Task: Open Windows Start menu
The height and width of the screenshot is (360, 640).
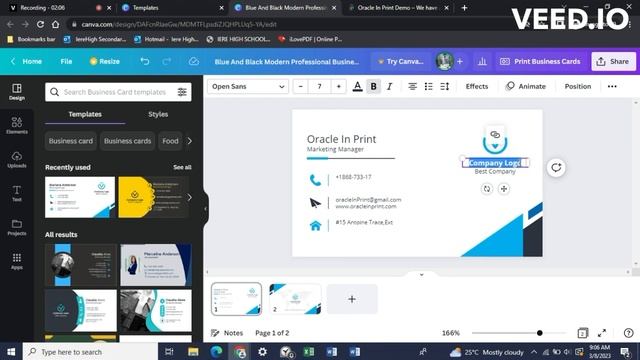Action: pyautogui.click(x=11, y=351)
